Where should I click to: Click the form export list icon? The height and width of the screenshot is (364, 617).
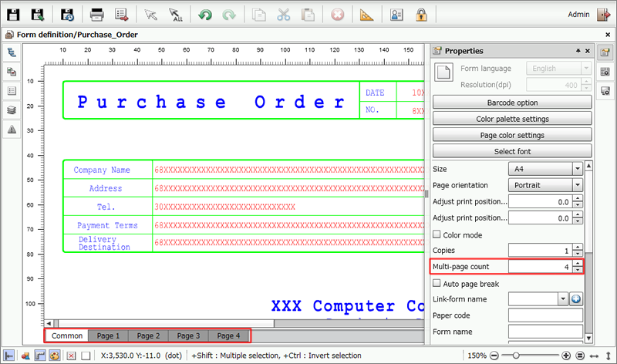[x=122, y=15]
